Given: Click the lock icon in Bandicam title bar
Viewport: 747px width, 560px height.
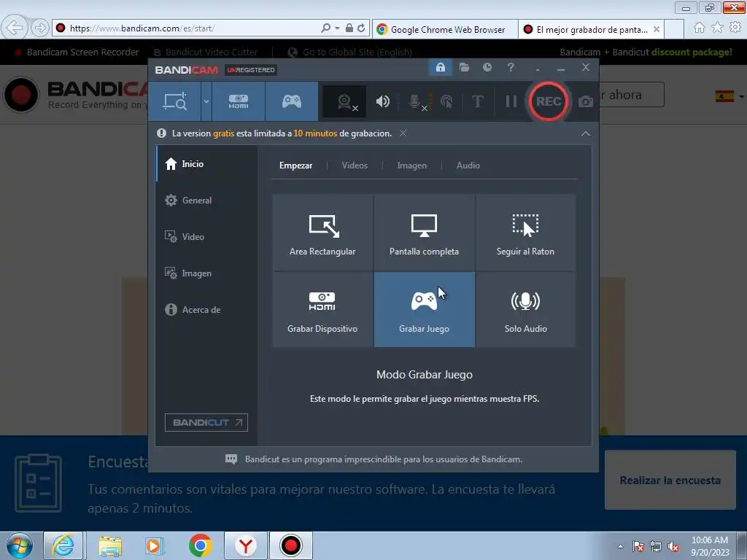Looking at the screenshot, I should click(440, 67).
